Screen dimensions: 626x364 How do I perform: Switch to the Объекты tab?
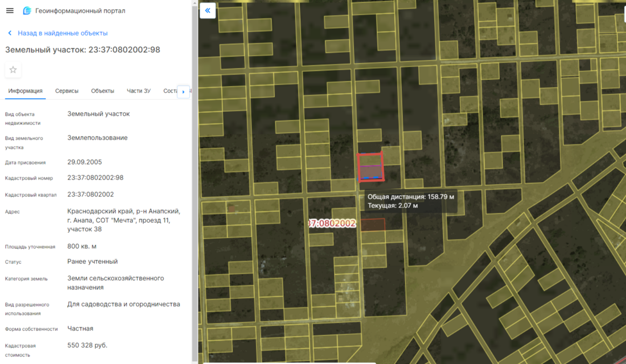pyautogui.click(x=102, y=91)
